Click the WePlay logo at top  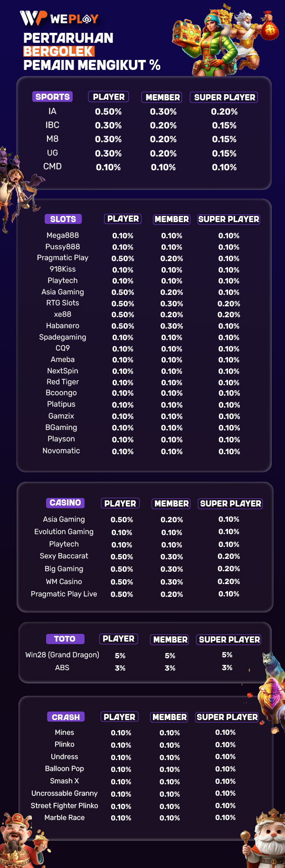pyautogui.click(x=59, y=19)
